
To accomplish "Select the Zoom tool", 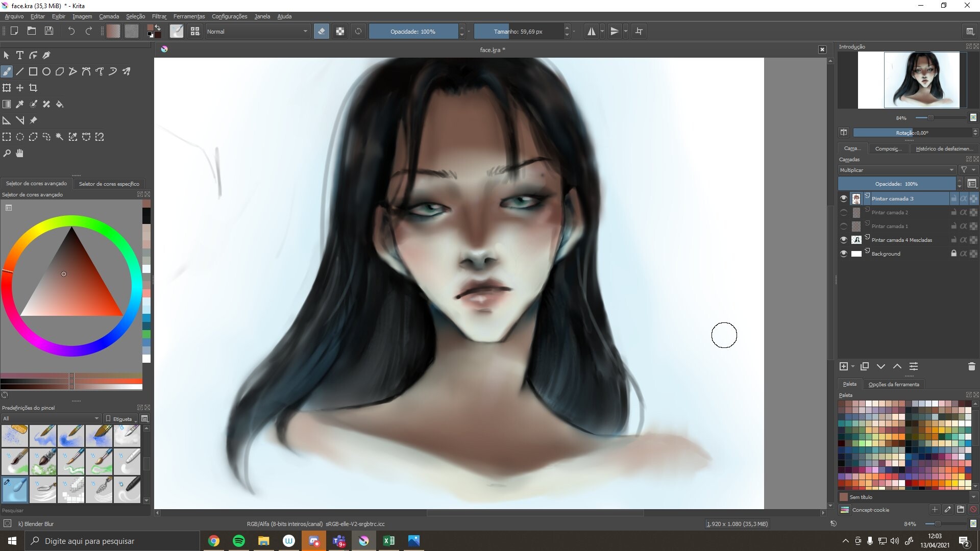I will tap(7, 153).
